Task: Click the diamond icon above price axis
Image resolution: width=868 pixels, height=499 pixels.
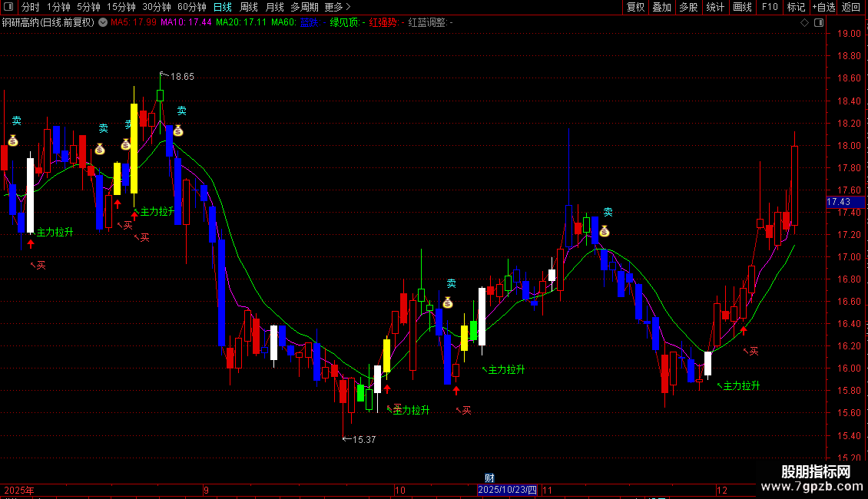Action: (x=805, y=23)
